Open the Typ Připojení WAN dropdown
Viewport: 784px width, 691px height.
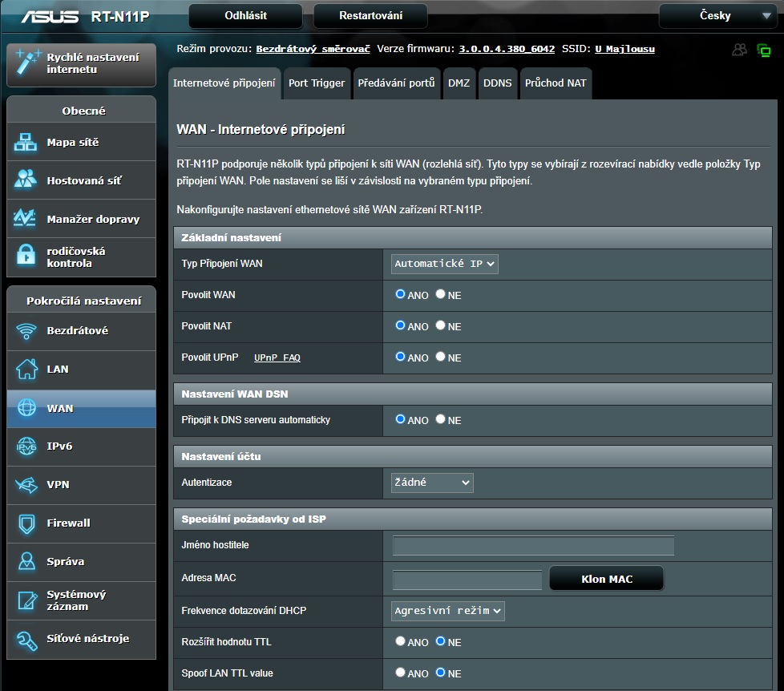445,264
